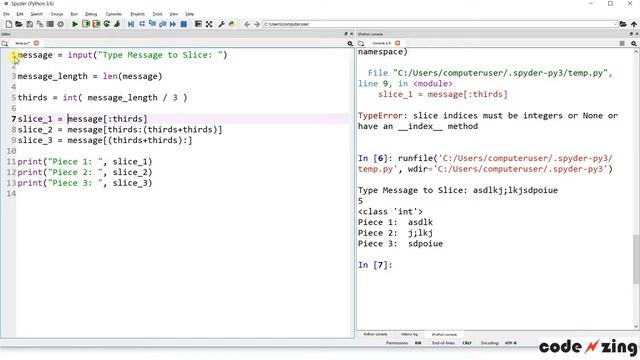Open the File menu
The height and width of the screenshot is (360, 640).
pos(6,14)
